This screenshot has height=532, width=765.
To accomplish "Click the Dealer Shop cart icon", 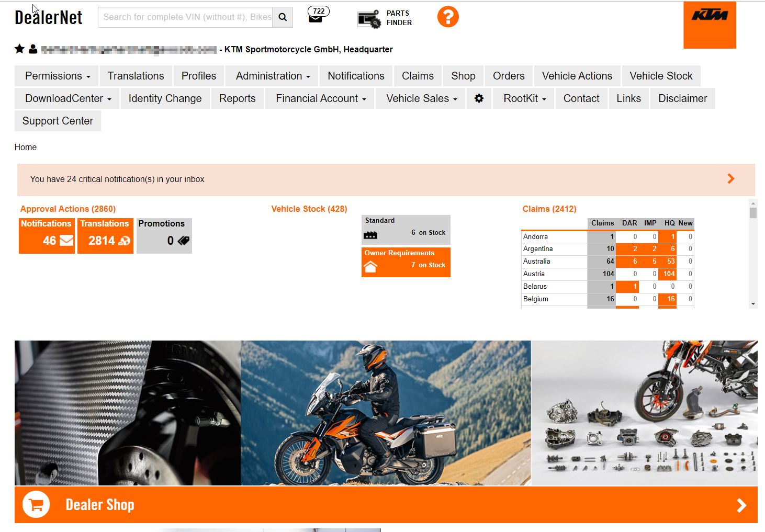I will point(36,505).
